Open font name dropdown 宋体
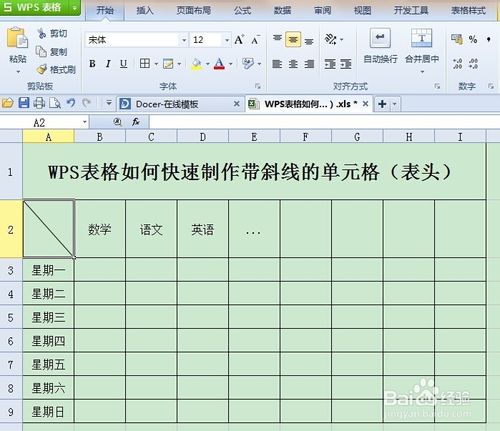 pos(184,40)
